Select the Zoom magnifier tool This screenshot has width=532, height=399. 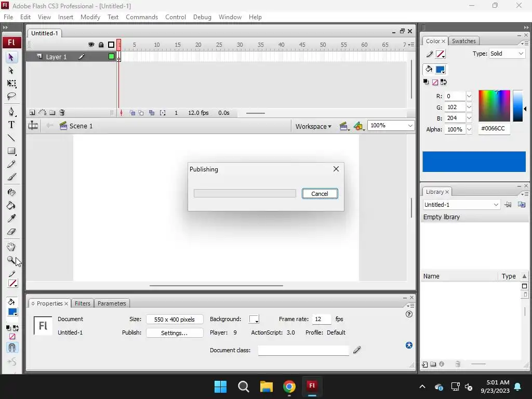(x=11, y=260)
